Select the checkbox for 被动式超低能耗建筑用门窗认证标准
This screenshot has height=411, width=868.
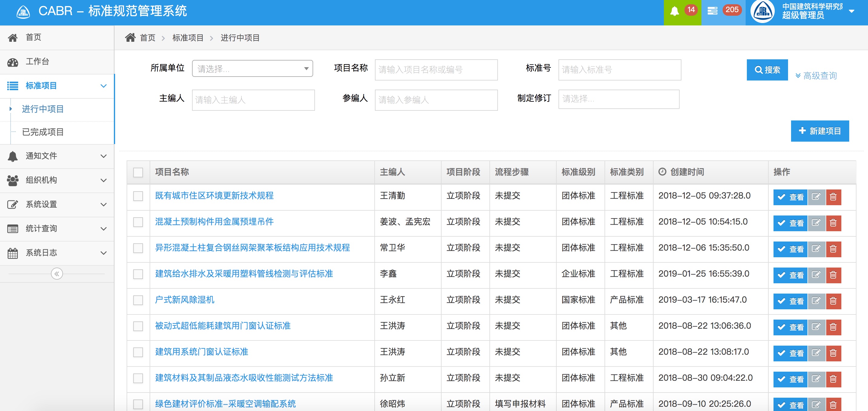[138, 326]
